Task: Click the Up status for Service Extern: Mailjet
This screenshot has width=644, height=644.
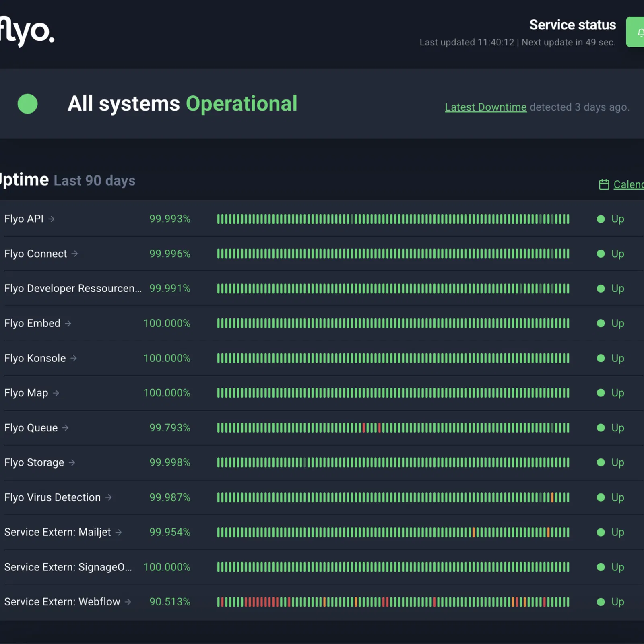Action: [611, 532]
